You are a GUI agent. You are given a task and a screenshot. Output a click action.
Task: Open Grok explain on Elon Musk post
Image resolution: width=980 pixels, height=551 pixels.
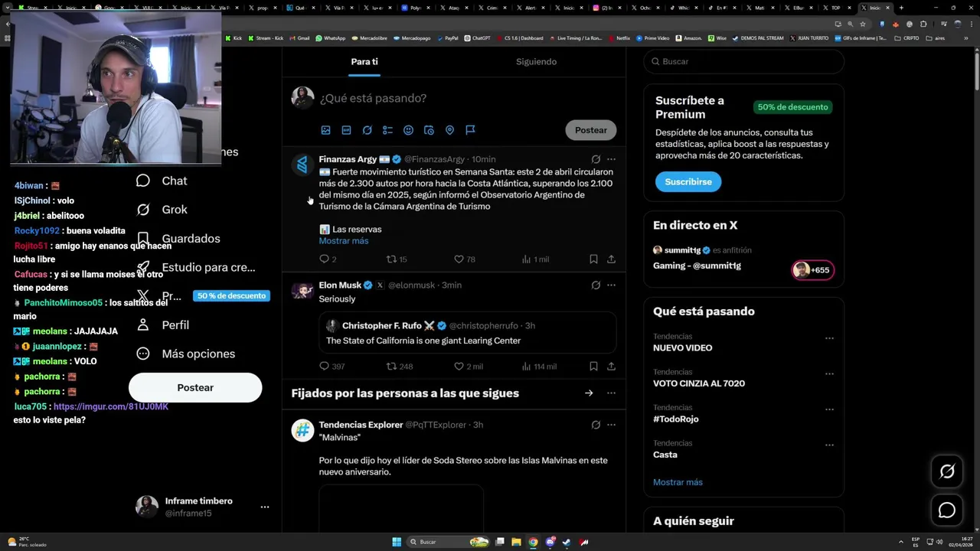tap(596, 285)
